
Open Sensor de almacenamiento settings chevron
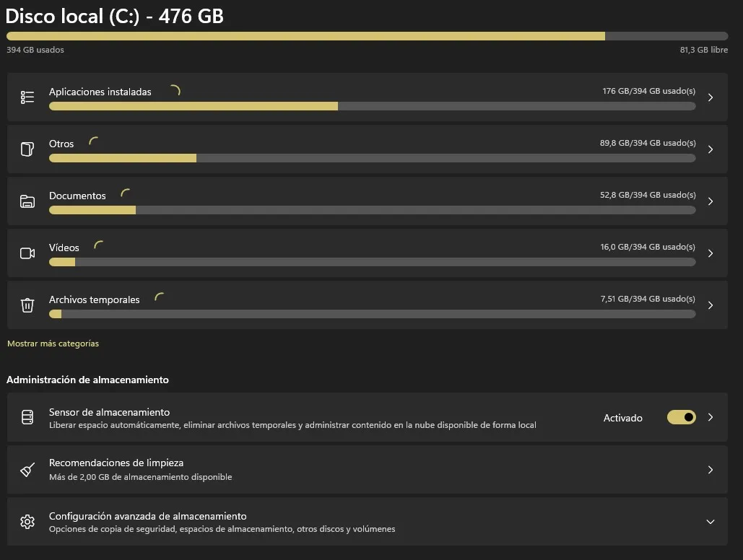(x=711, y=417)
